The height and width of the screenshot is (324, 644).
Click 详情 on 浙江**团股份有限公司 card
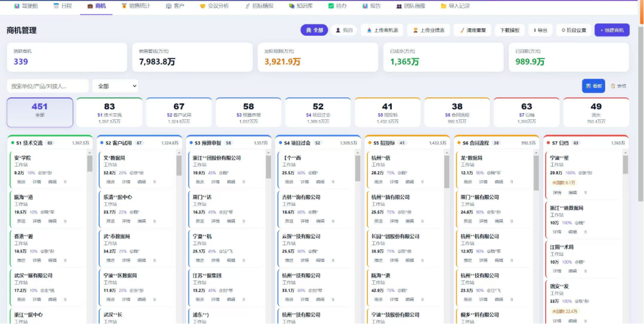pyautogui.click(x=216, y=182)
